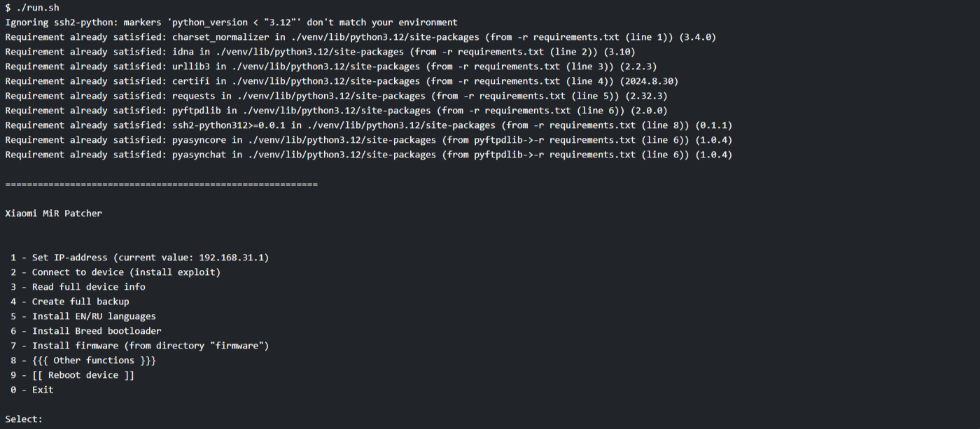Click menu option 1 Set IP-address

coord(139,258)
